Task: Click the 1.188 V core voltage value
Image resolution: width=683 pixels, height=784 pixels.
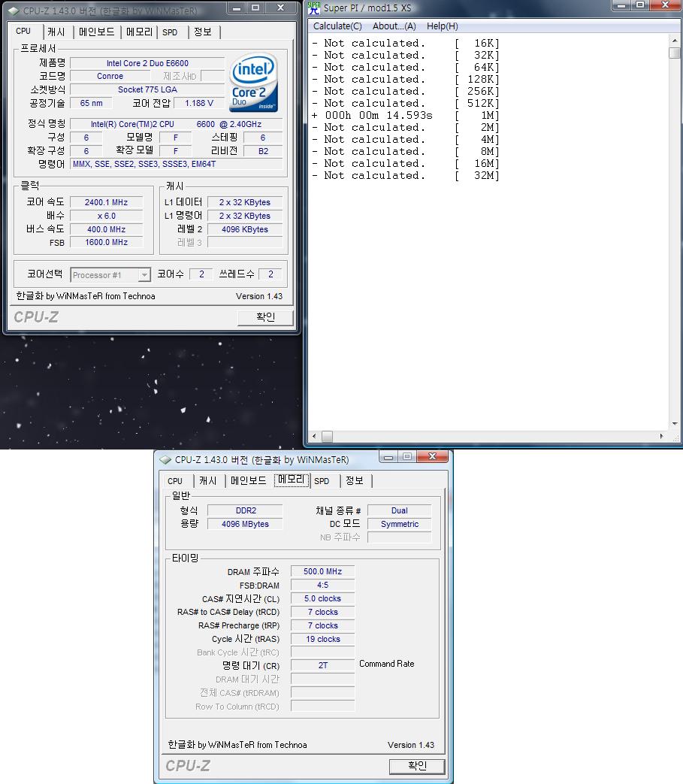Action: click(199, 103)
